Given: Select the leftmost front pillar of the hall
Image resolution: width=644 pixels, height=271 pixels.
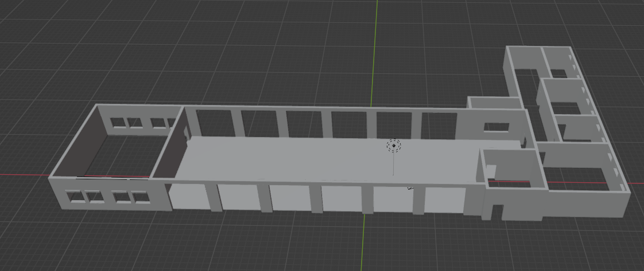Looking at the screenshot, I should click(x=215, y=198).
